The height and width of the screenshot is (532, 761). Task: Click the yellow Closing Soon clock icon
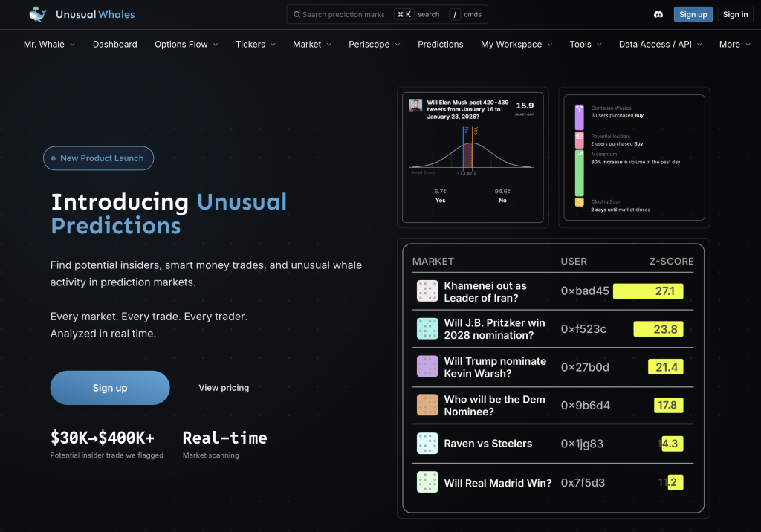tap(580, 202)
